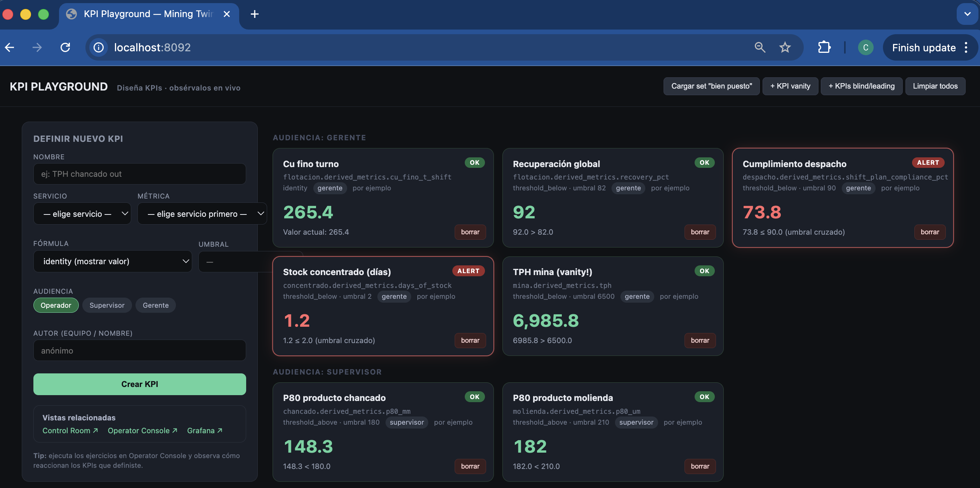This screenshot has width=980, height=488.
Task: Click the 73.8 value
Action: (762, 212)
